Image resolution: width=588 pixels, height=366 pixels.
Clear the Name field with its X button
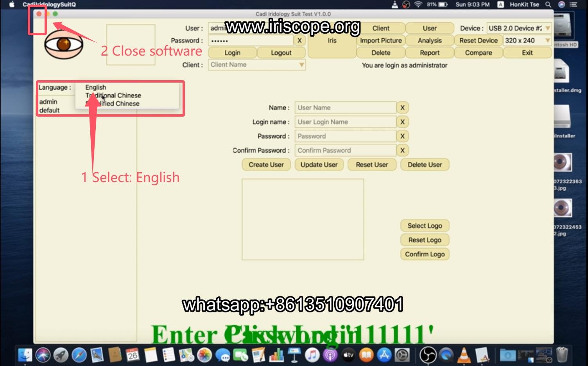point(402,108)
